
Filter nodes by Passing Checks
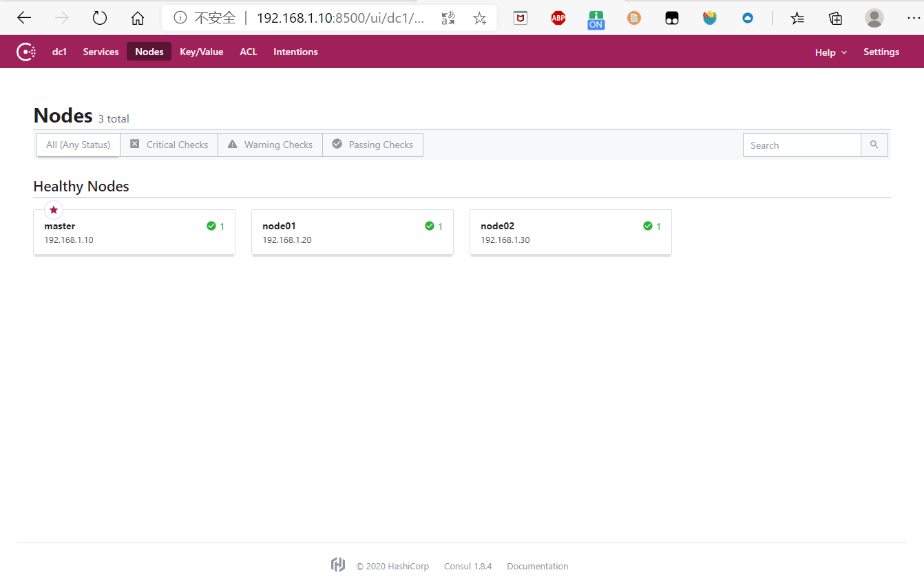click(x=372, y=145)
